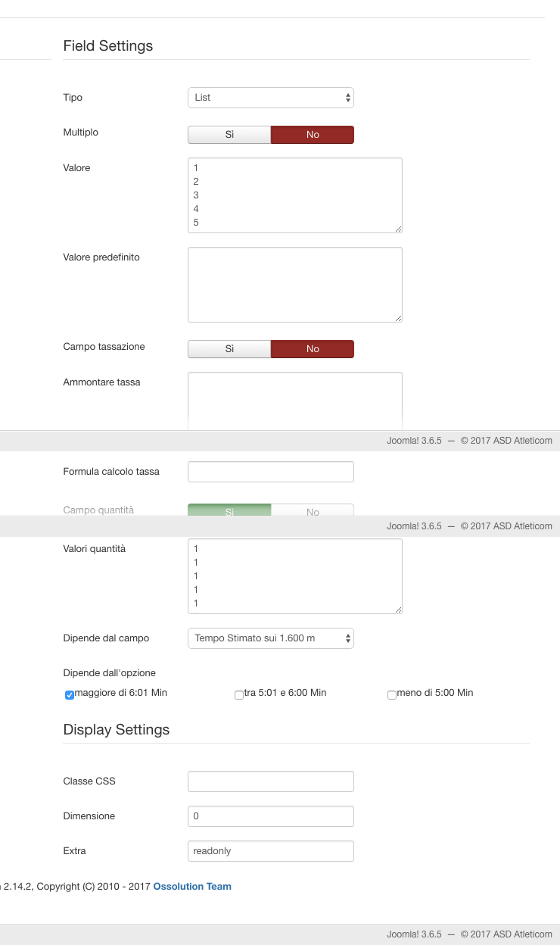Open the Ossolution Team link
The width and height of the screenshot is (560, 945).
coord(192,887)
